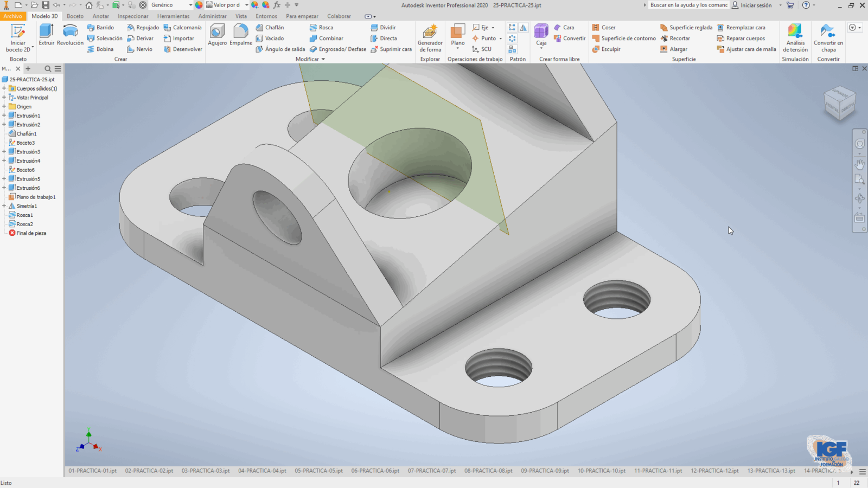Open the Archivo menu

(x=12, y=16)
